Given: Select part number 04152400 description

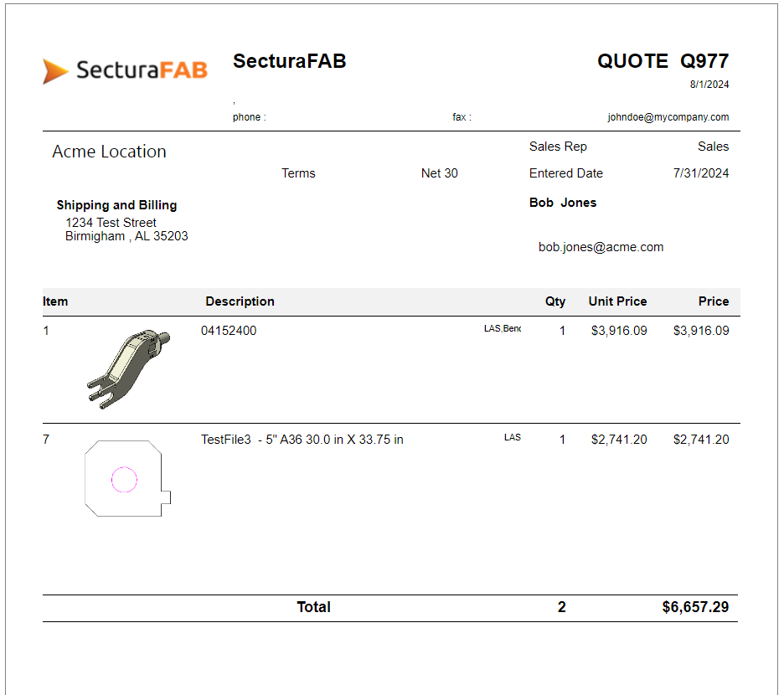Looking at the screenshot, I should (x=229, y=331).
